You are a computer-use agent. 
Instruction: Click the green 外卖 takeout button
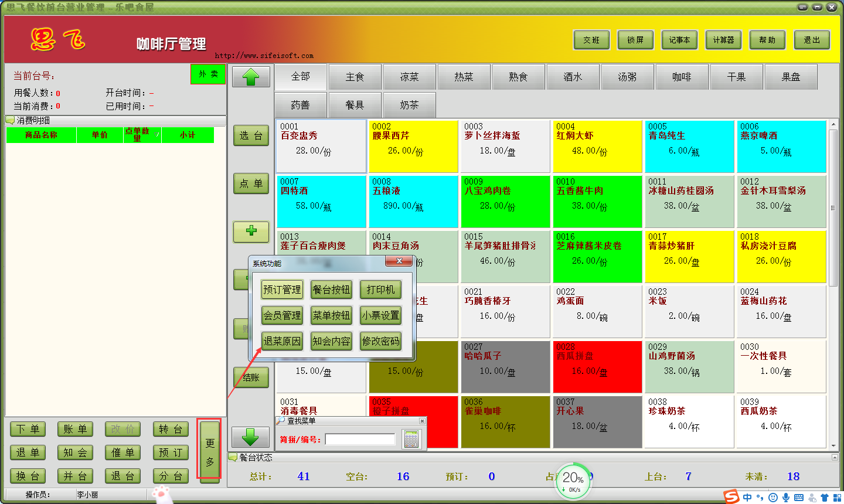click(208, 74)
